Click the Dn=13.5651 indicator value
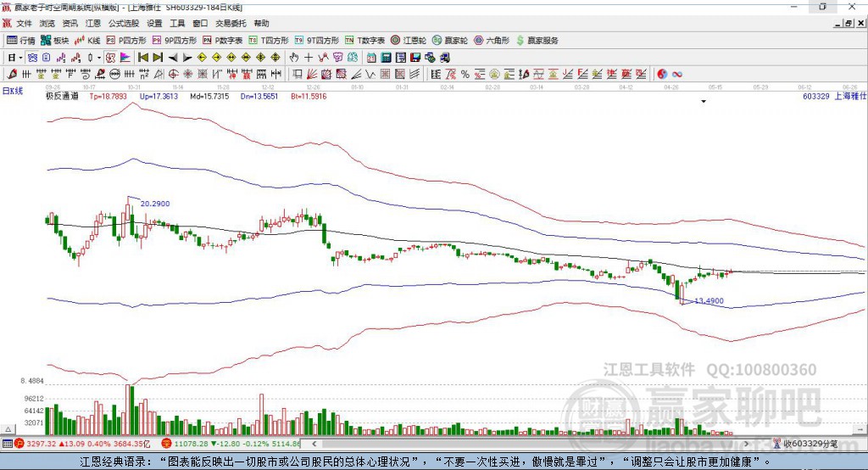The width and height of the screenshot is (868, 470). 259,96
